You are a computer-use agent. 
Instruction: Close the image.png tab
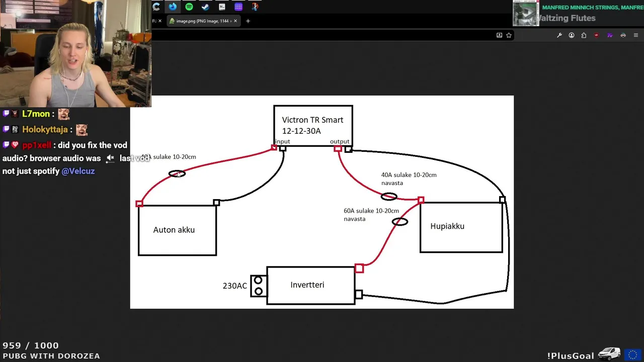pos(235,21)
